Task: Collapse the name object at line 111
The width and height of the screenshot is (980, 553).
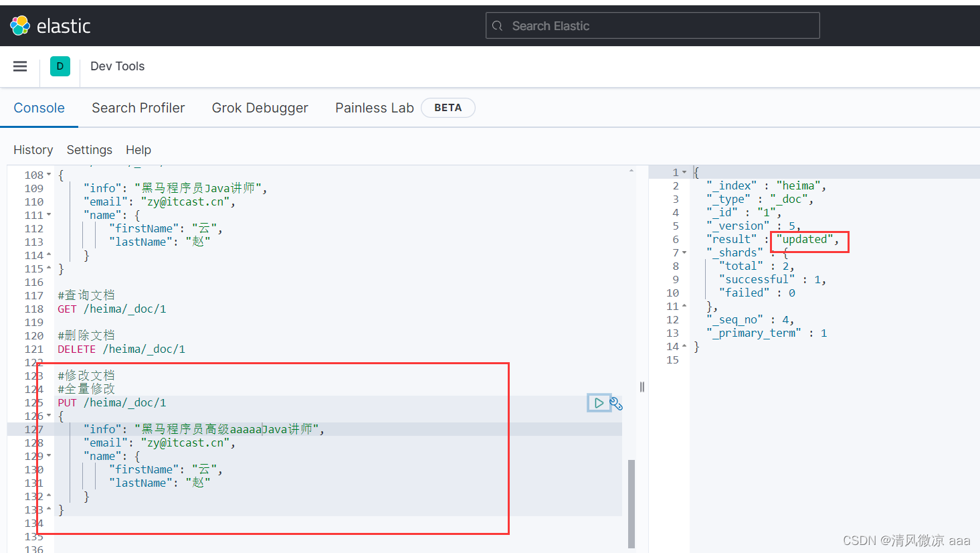Action: (49, 215)
